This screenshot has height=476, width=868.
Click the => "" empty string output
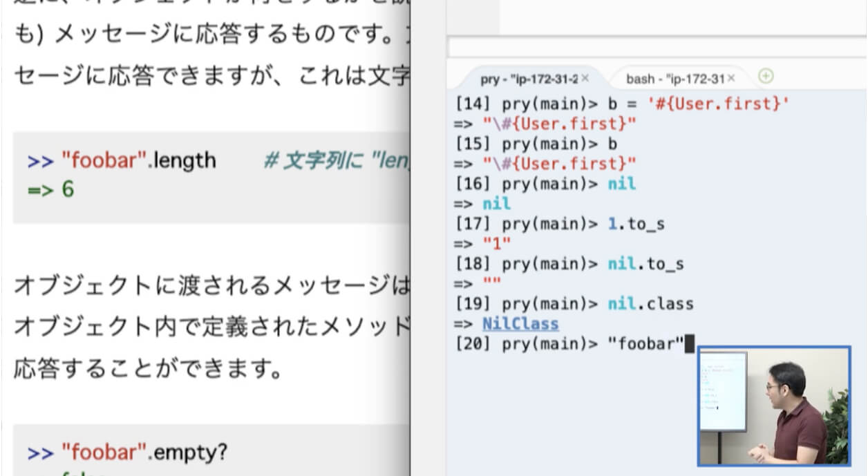point(478,284)
